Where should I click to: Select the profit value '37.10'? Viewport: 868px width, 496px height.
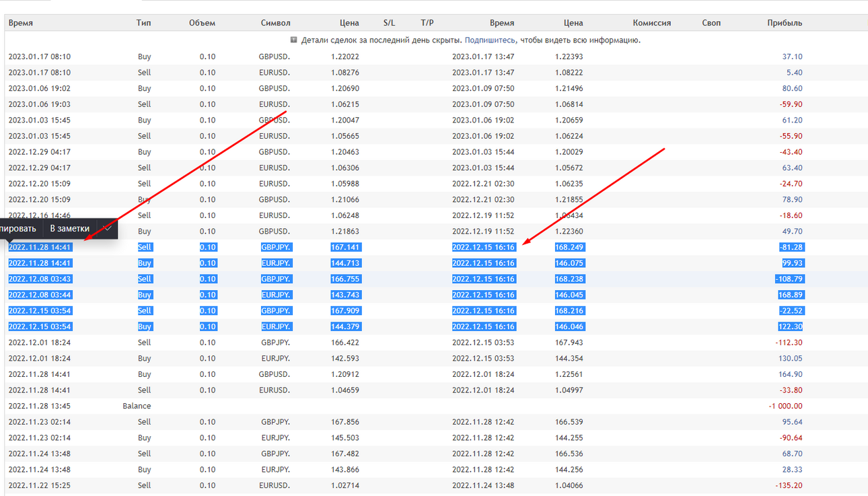pos(792,57)
